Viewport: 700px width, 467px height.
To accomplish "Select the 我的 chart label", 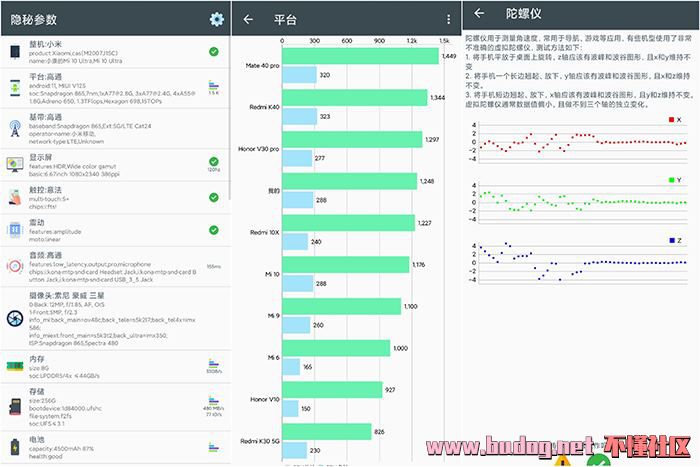I will [274, 191].
